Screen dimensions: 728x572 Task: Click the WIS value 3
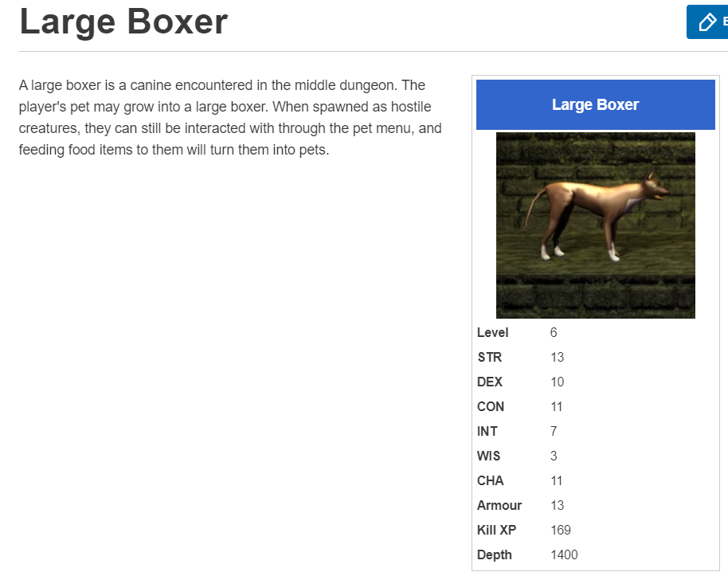[554, 456]
